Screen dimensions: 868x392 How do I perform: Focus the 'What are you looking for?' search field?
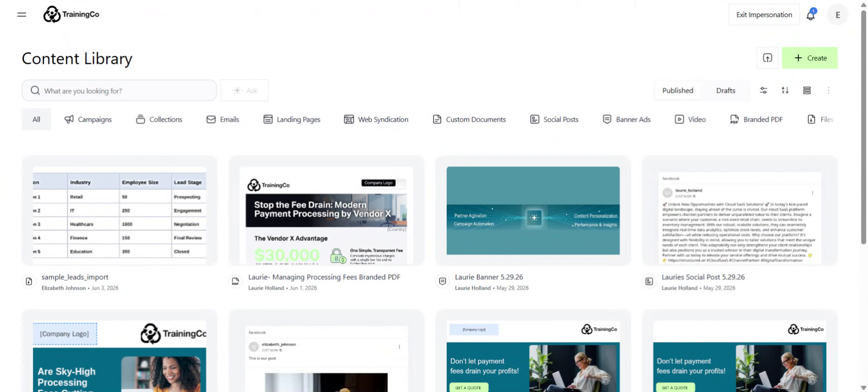click(119, 90)
